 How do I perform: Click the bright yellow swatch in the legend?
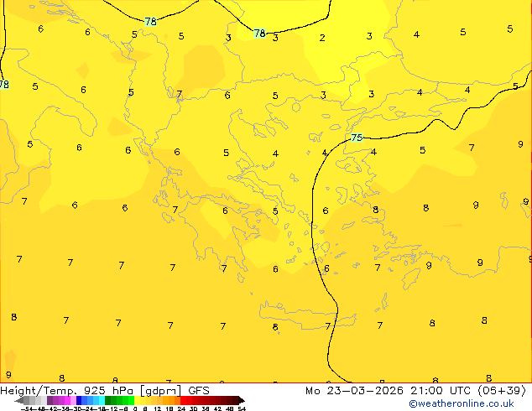tap(137, 400)
